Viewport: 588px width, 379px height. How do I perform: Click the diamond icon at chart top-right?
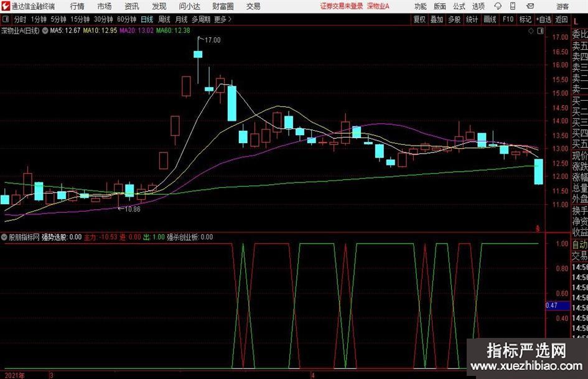click(x=531, y=31)
